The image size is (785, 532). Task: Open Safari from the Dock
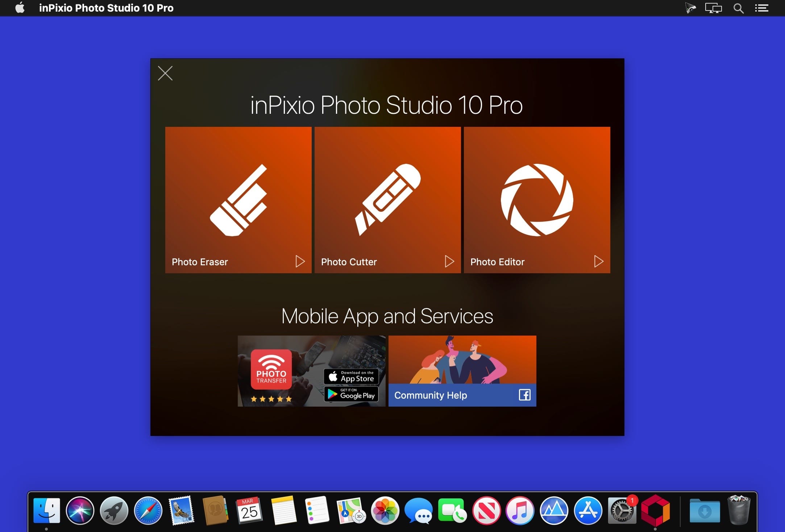(x=148, y=511)
